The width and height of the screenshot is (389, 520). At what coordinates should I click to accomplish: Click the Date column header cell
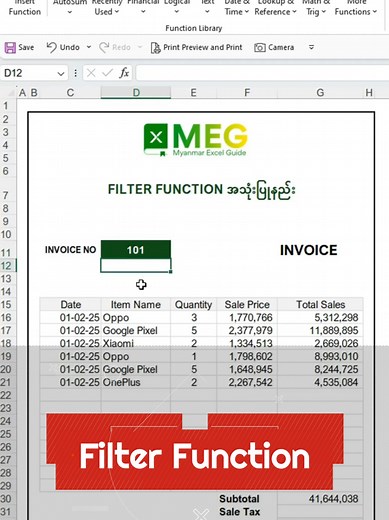click(70, 304)
